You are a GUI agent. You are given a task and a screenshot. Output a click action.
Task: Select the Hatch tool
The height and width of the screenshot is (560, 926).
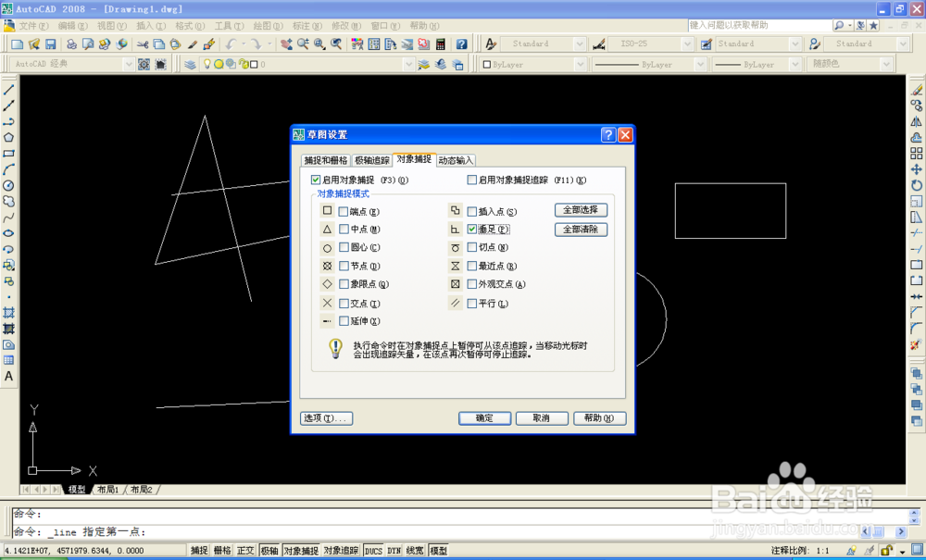9,313
